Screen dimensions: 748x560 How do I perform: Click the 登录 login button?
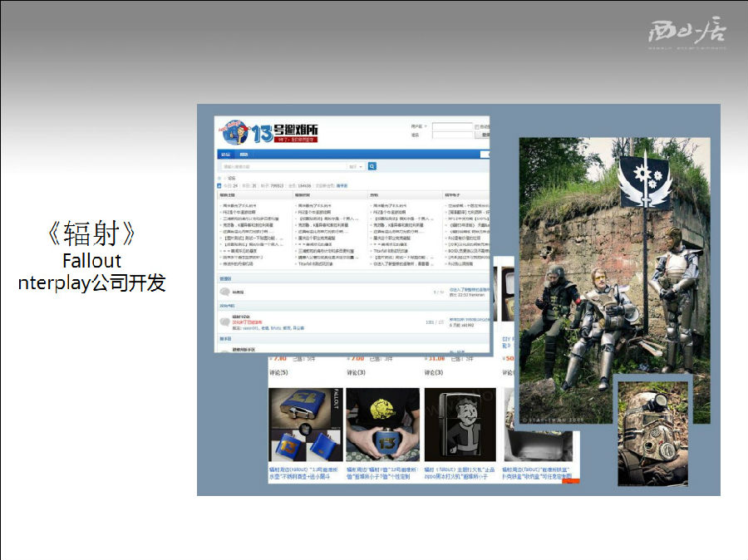[485, 135]
